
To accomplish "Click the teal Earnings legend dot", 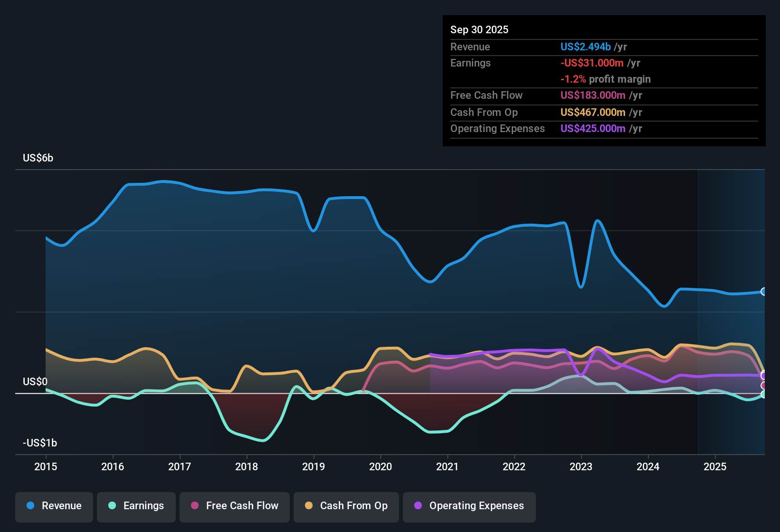I will pyautogui.click(x=112, y=506).
